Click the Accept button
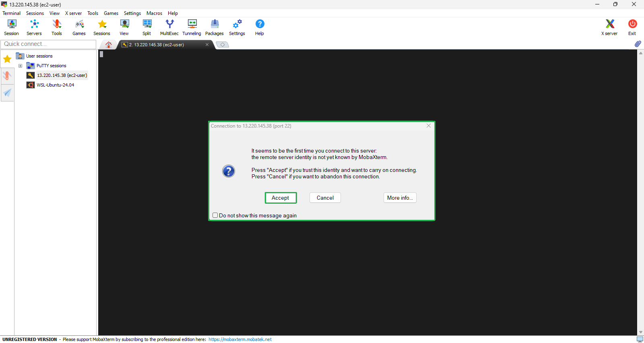Image resolution: width=644 pixels, height=343 pixels. pos(281,198)
